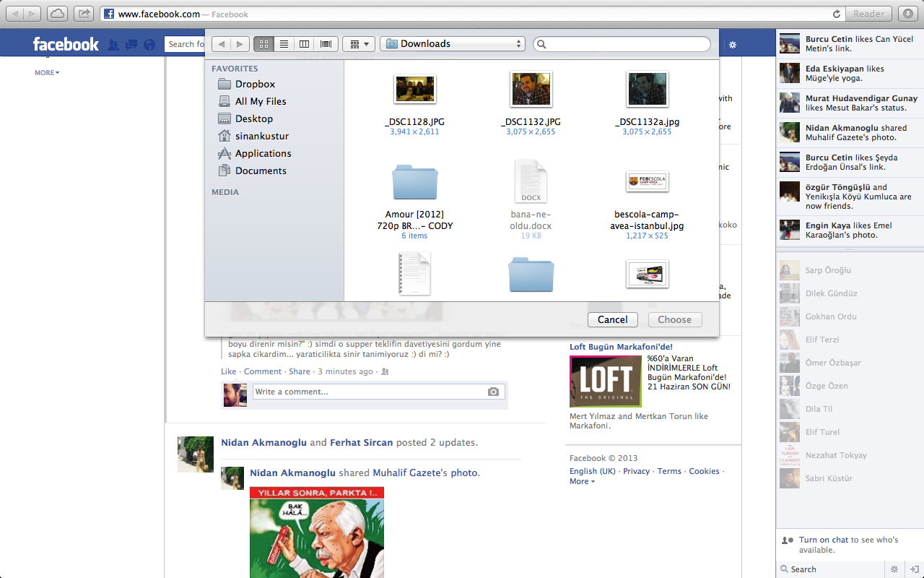
Task: Reload the page using the refresh icon
Action: pyautogui.click(x=837, y=14)
